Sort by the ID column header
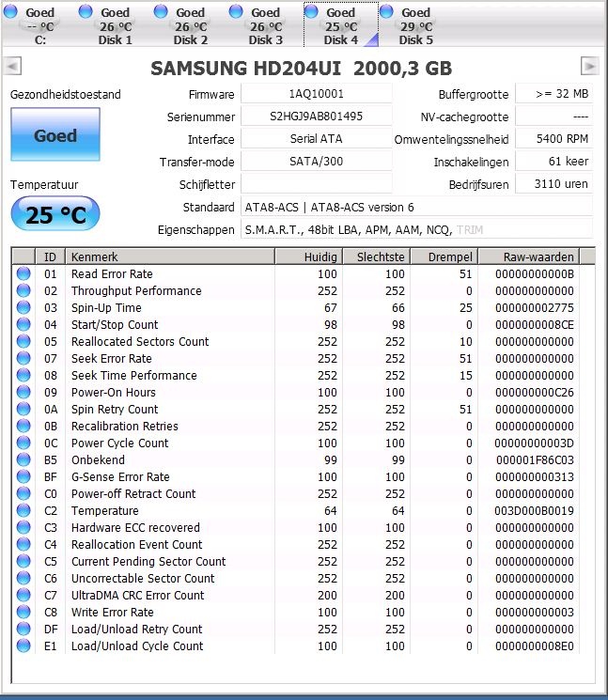The width and height of the screenshot is (608, 700). point(50,257)
